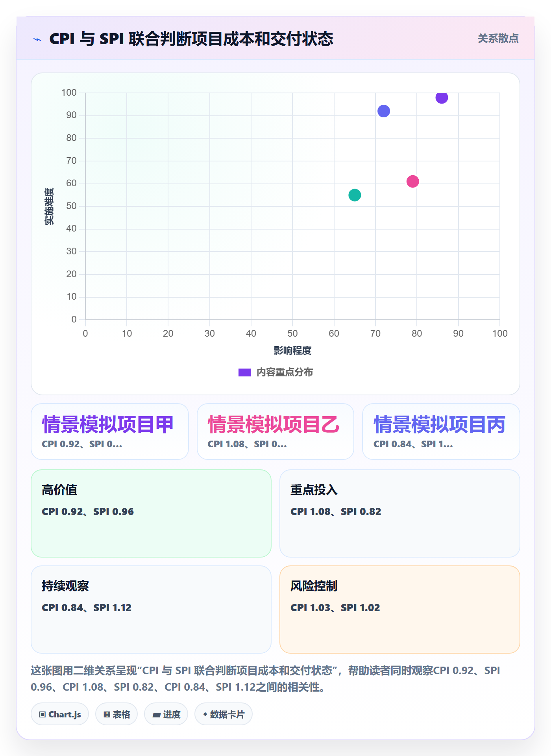Select the teal scatter data point
Image resolution: width=551 pixels, height=756 pixels.
click(x=355, y=195)
